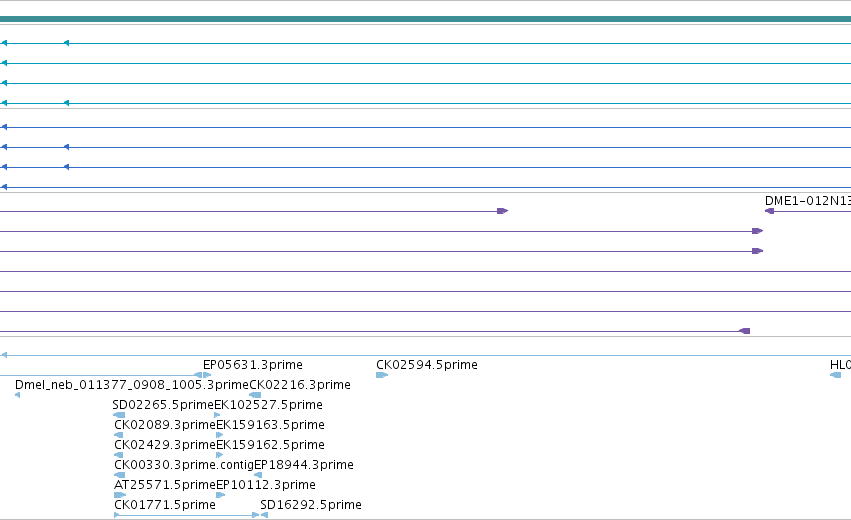Click the CK01771.5prime label

click(165, 505)
